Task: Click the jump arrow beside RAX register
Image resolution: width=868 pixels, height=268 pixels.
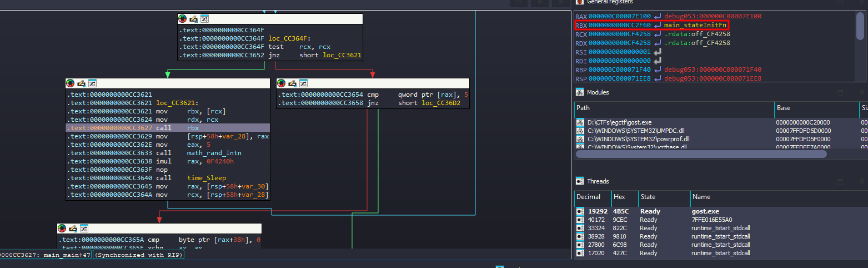Action: point(658,17)
